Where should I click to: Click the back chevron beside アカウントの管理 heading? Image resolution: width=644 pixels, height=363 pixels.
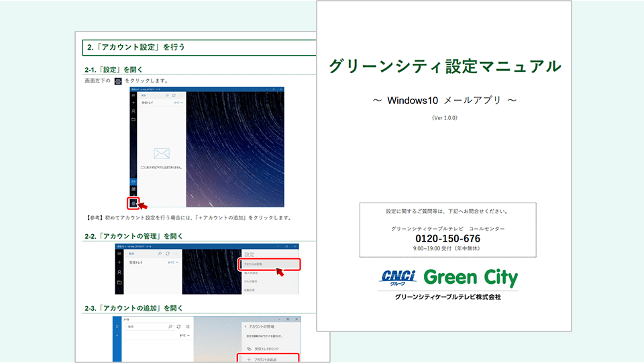click(x=244, y=326)
